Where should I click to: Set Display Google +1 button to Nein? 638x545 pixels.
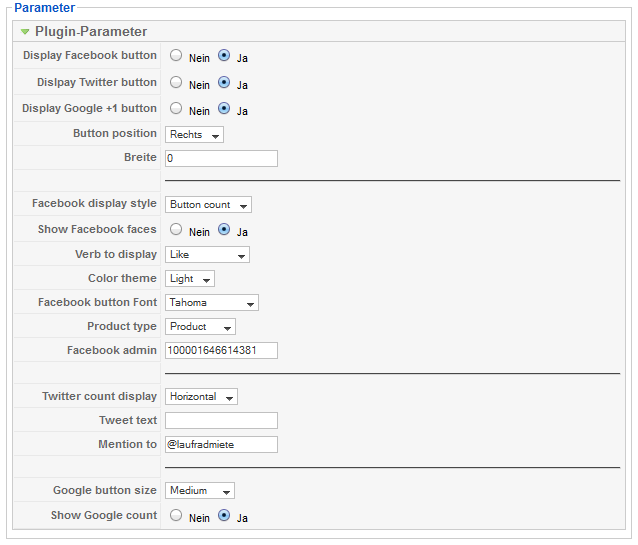[176, 108]
